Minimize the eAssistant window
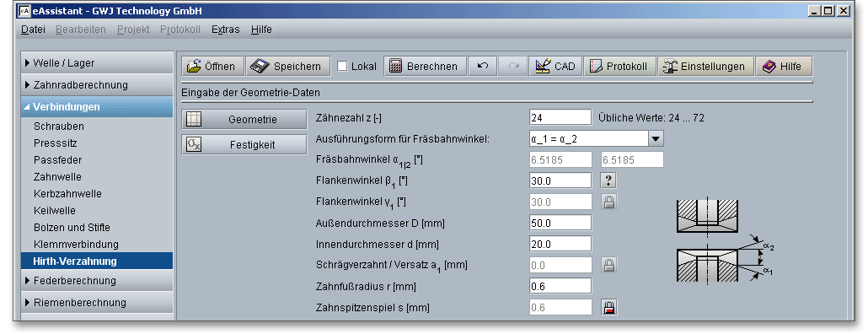Viewport: 868px width, 334px height. pos(814,10)
